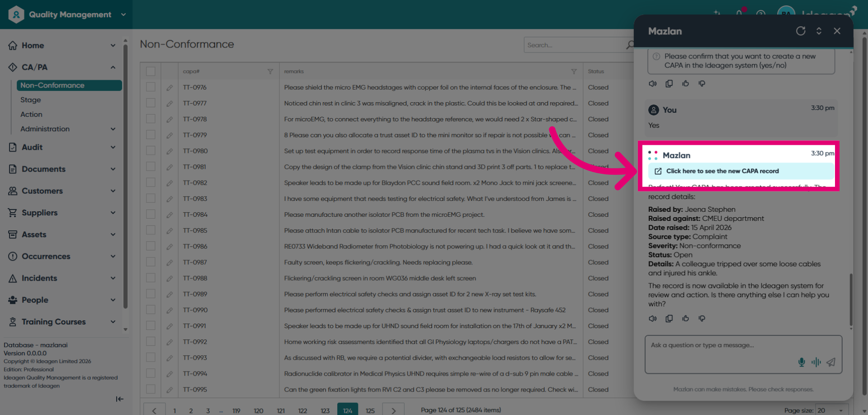
Task: Collapse the CA/PA menu section
Action: click(113, 67)
